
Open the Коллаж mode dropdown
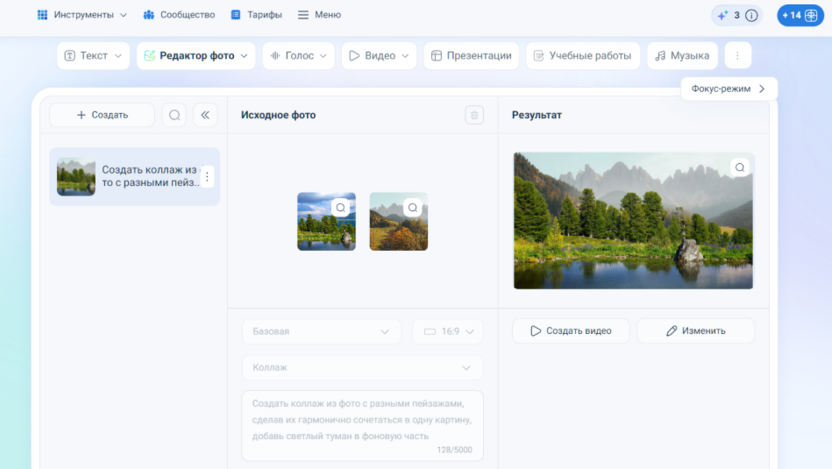[x=362, y=368]
